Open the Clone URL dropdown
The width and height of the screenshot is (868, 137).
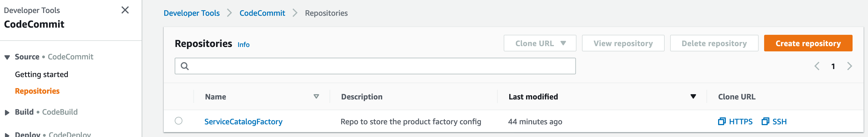540,43
